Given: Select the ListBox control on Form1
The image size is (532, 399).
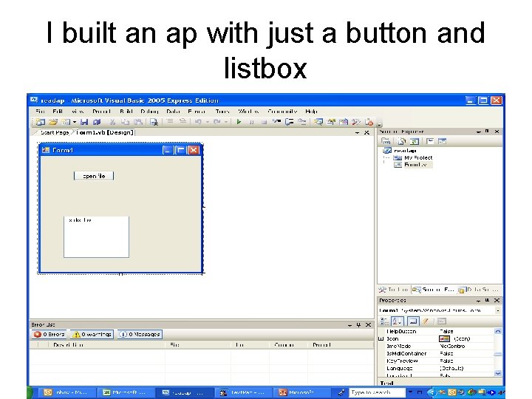Looking at the screenshot, I should point(96,237).
